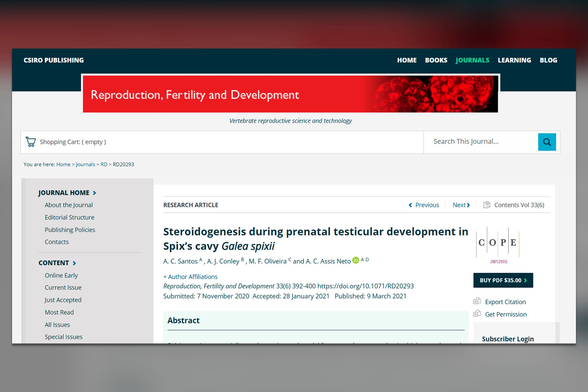This screenshot has width=588, height=392.
Task: Open the BOOKS nav item
Action: pyautogui.click(x=436, y=60)
